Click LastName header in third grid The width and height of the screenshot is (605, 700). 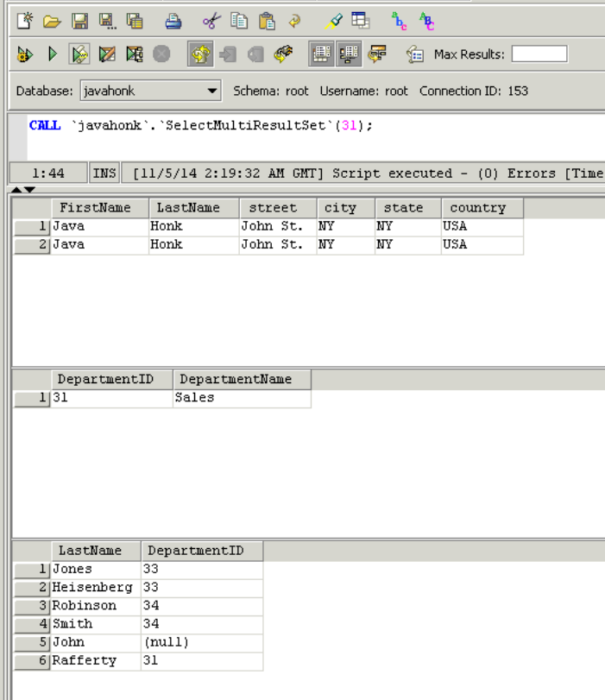pos(96,551)
